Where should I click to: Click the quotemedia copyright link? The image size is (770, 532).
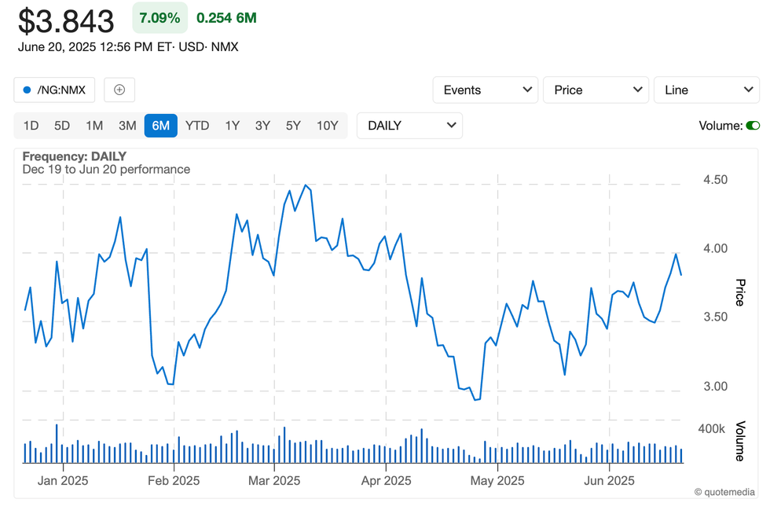[x=724, y=492]
